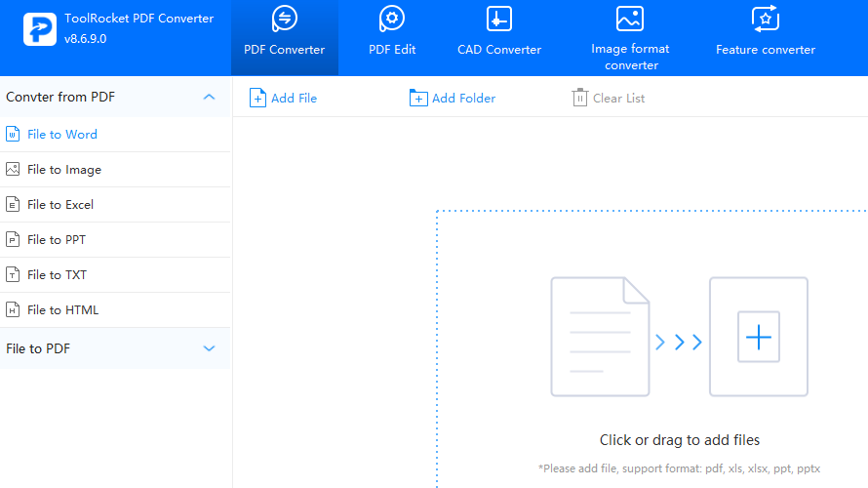Image resolution: width=868 pixels, height=488 pixels.
Task: Open the PDF Edit gear icon
Action: tap(392, 19)
